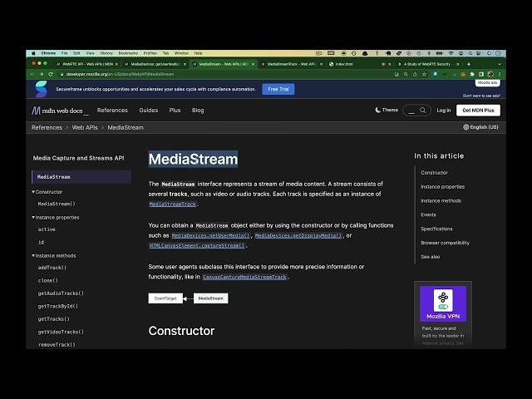The width and height of the screenshot is (532, 399).
Task: Collapse the Instance properties sidebar section
Action: click(x=56, y=218)
